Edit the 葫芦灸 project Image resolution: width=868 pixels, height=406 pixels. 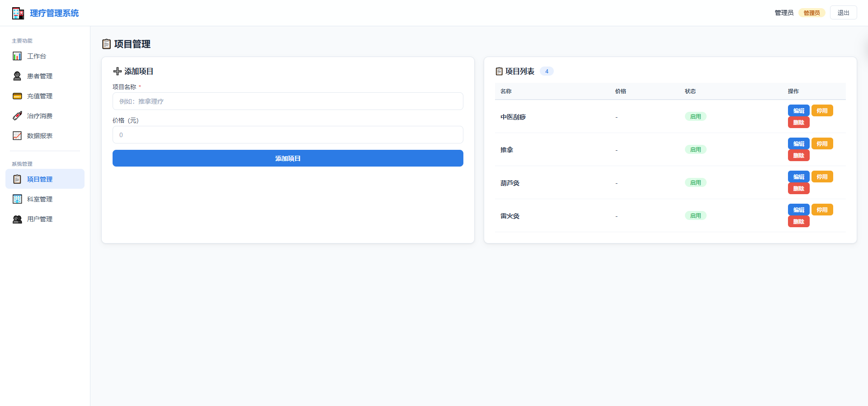coord(798,177)
